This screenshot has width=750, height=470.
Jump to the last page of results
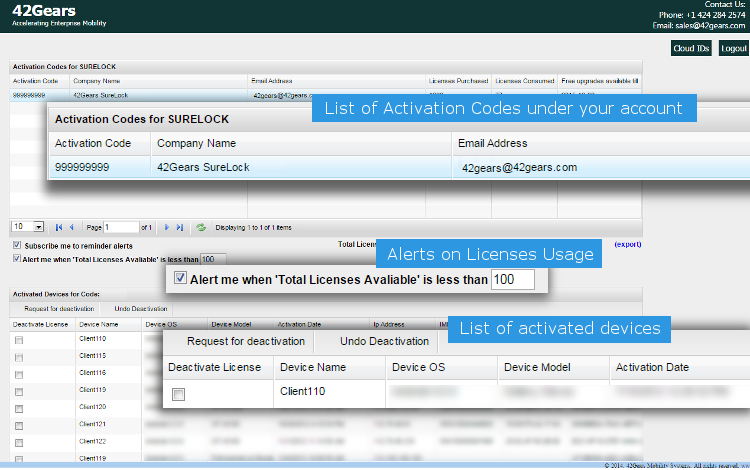click(x=180, y=228)
